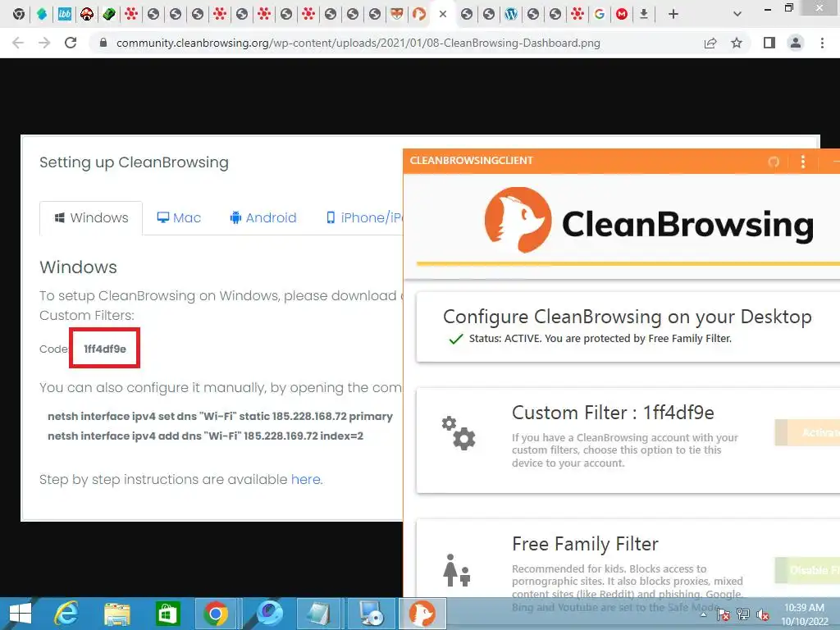The width and height of the screenshot is (840, 630).
Task: Switch to the MEGA tab
Action: coord(622,15)
